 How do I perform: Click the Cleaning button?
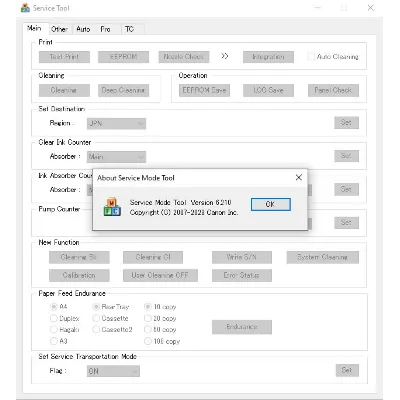(x=64, y=90)
